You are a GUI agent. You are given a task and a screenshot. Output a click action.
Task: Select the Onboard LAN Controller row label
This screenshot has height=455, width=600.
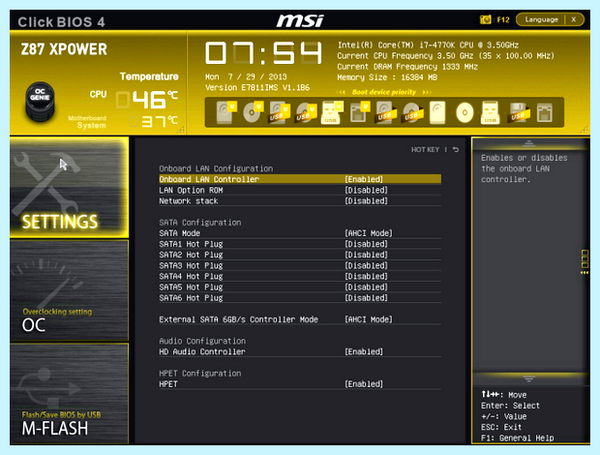[x=209, y=179]
